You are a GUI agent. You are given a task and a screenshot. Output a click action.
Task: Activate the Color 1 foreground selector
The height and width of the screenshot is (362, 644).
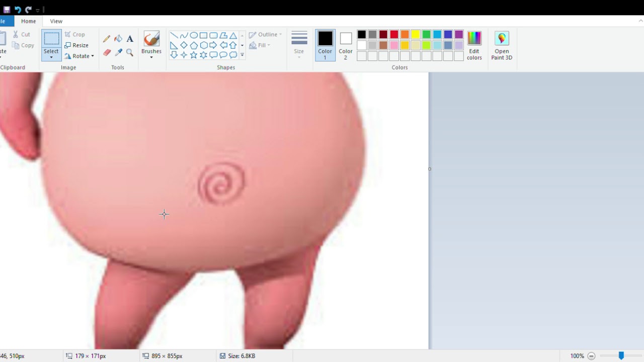[x=325, y=45]
